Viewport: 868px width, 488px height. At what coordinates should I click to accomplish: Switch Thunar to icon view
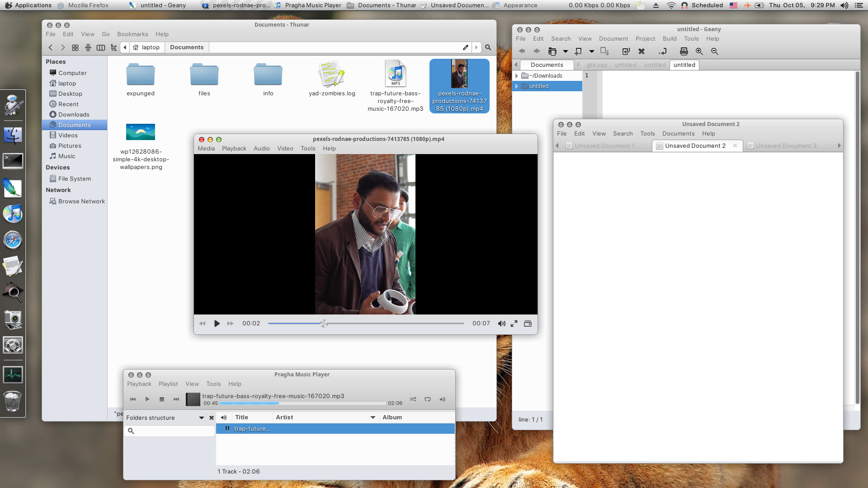pos(75,47)
